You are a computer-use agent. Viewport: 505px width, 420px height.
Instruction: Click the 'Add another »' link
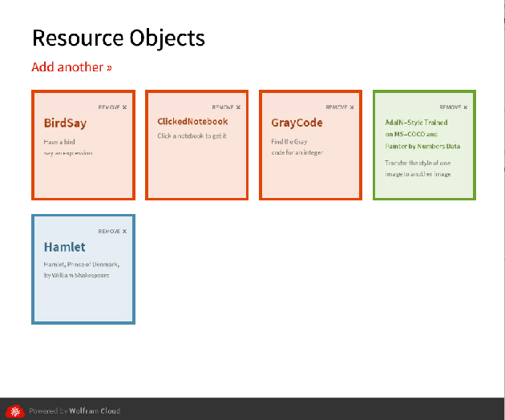pos(71,67)
